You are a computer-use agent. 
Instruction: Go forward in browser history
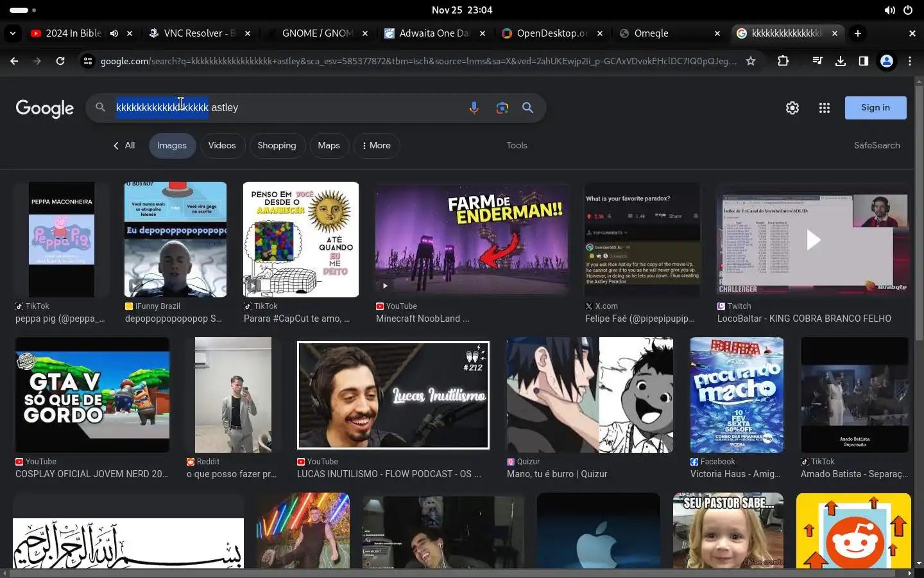[37, 61]
